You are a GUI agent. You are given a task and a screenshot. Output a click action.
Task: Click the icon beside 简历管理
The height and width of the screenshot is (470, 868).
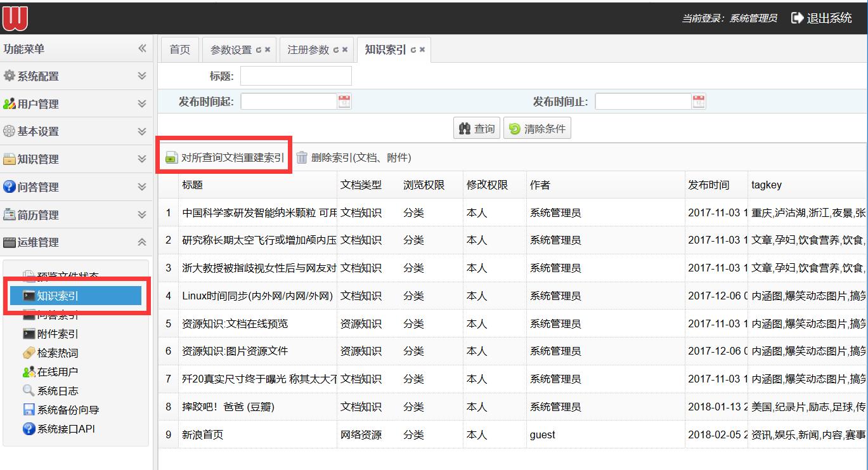tap(9, 214)
